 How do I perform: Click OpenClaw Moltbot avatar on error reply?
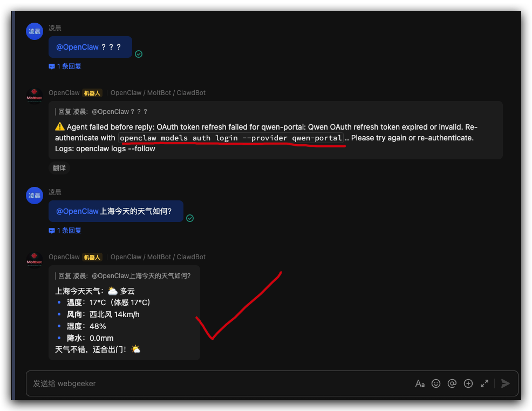click(x=35, y=96)
